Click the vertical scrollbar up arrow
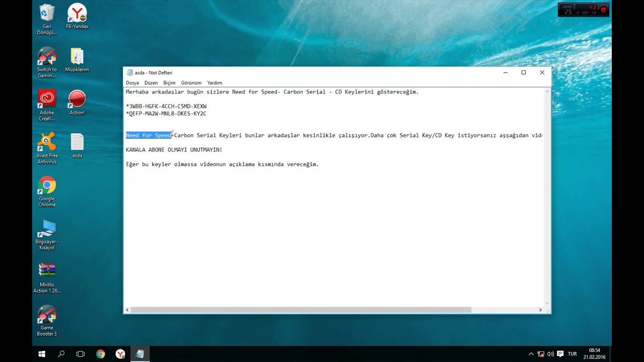This screenshot has height=362, width=644. coord(547,92)
